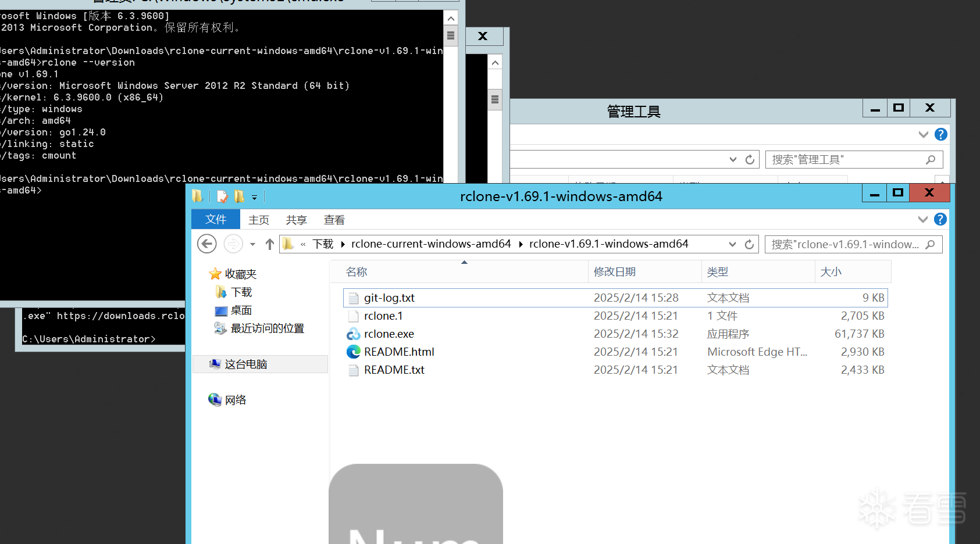Expand the ribbon in the rclone Explorer window

[x=922, y=219]
